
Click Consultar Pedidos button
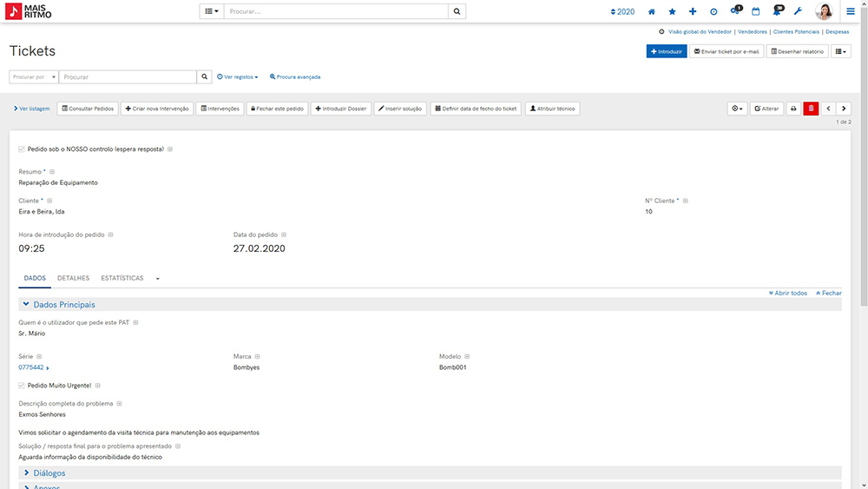tap(88, 109)
